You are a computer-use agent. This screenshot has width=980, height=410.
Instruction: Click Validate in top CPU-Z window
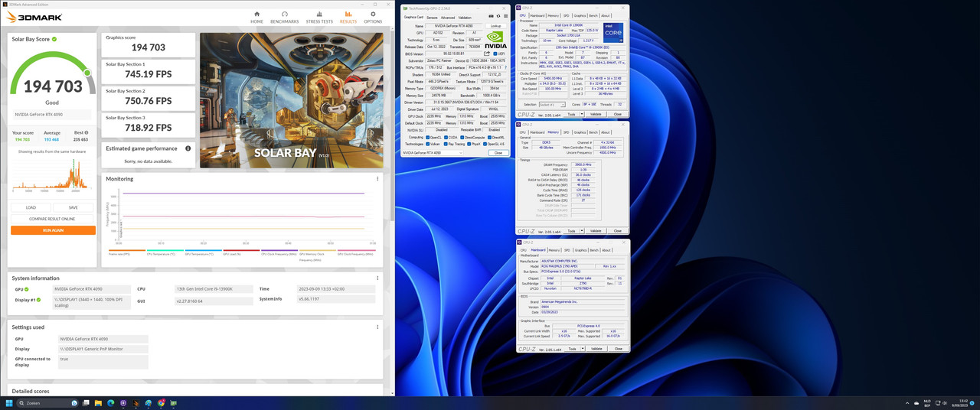[x=596, y=114]
